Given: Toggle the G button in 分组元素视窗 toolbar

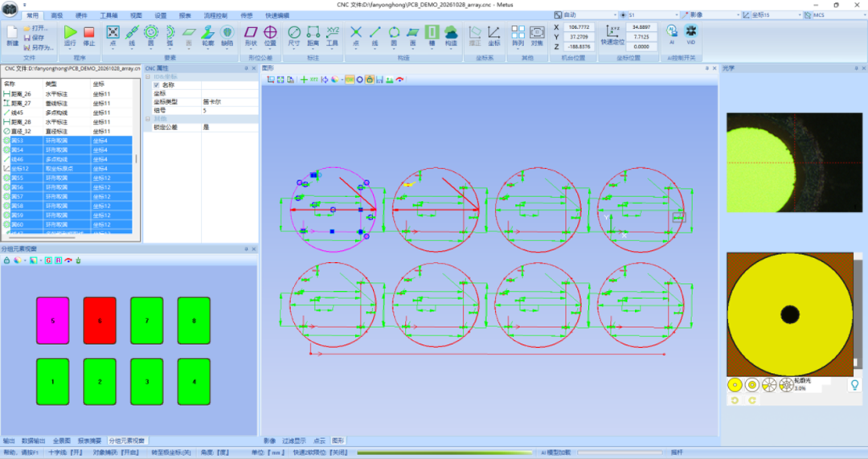Looking at the screenshot, I should 48,260.
